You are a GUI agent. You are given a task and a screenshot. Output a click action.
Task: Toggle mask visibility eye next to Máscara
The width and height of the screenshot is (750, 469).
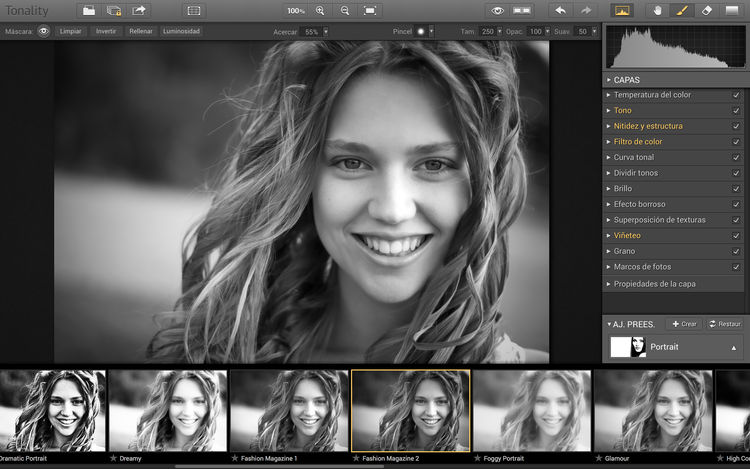point(44,32)
